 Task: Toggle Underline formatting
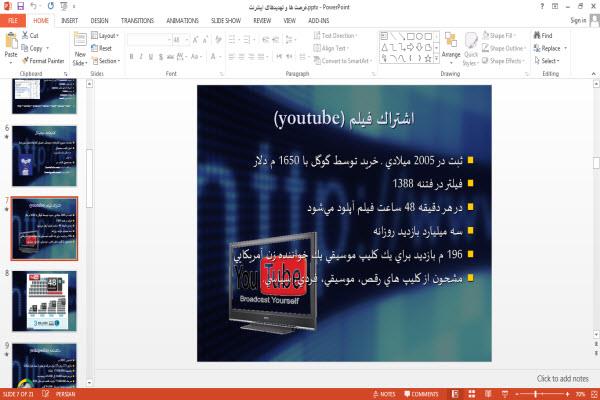pyautogui.click(x=151, y=57)
